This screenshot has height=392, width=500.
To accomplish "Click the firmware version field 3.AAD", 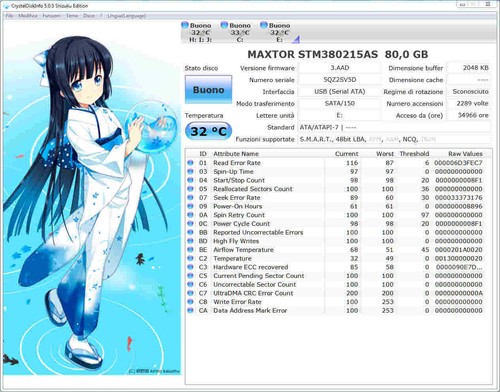I will (340, 68).
